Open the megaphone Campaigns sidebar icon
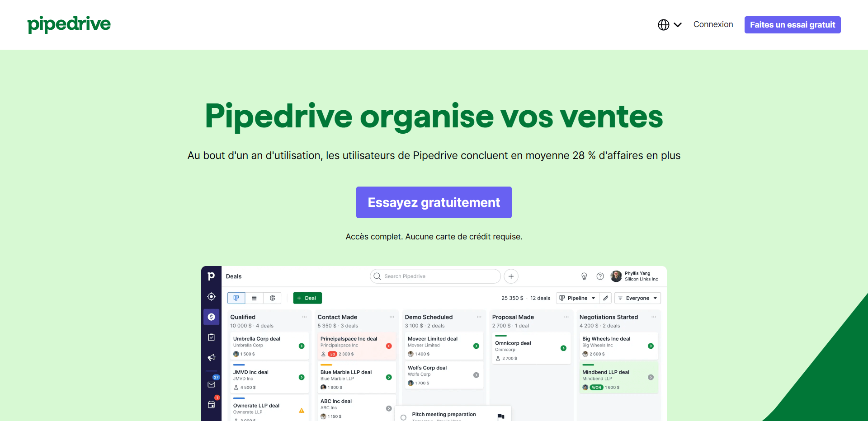 (x=211, y=358)
